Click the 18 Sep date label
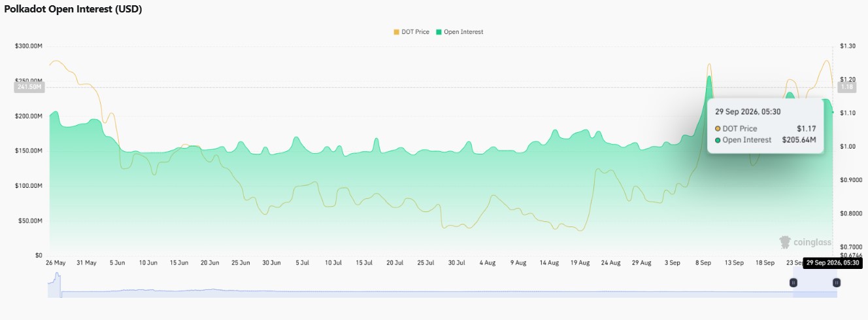The width and height of the screenshot is (868, 320). 765,263
